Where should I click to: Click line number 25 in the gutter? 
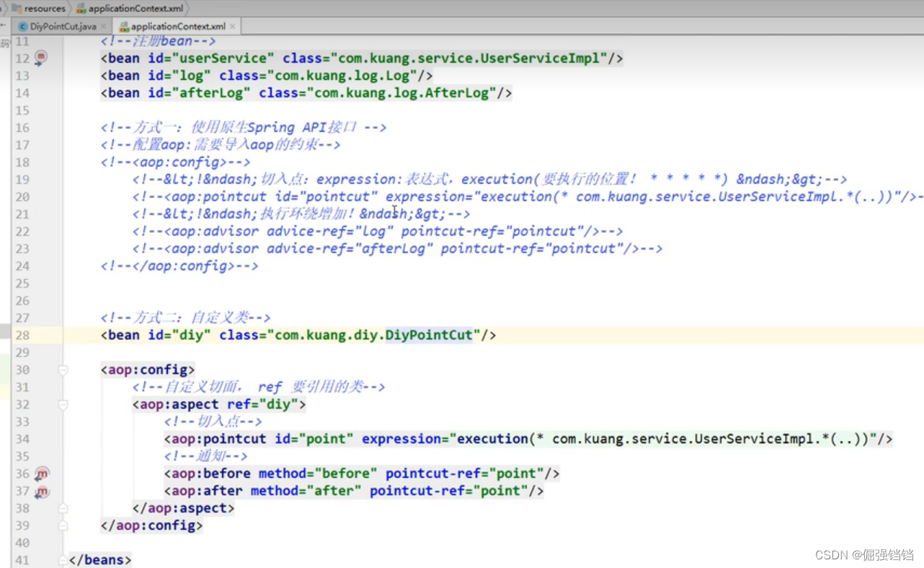22,283
